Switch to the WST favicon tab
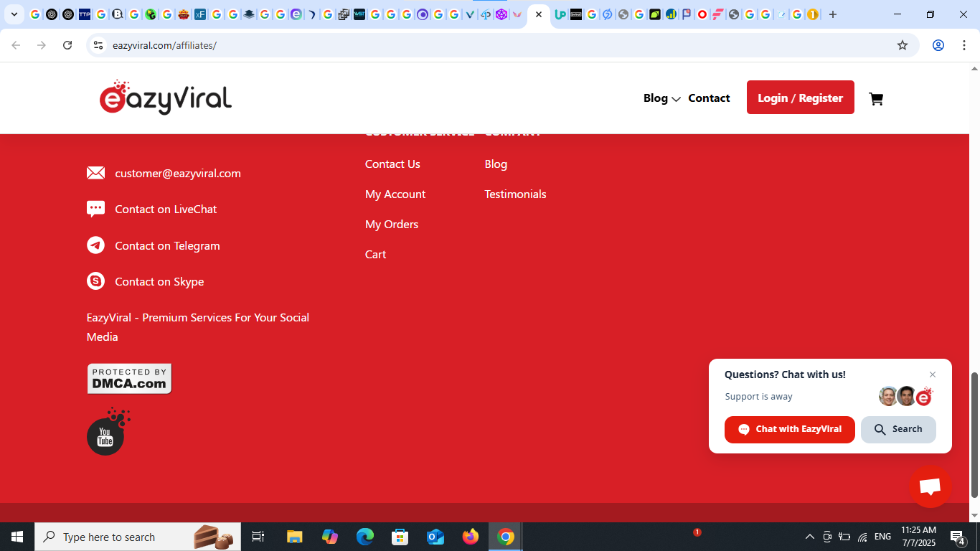Screen dimensions: 980x551 click(359, 14)
